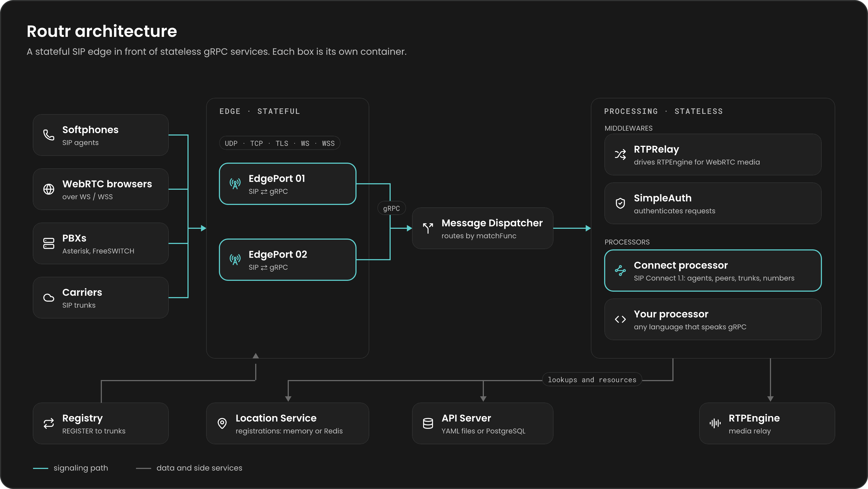Click the antenna icon in EdgePort 02
The width and height of the screenshot is (868, 489).
click(235, 260)
